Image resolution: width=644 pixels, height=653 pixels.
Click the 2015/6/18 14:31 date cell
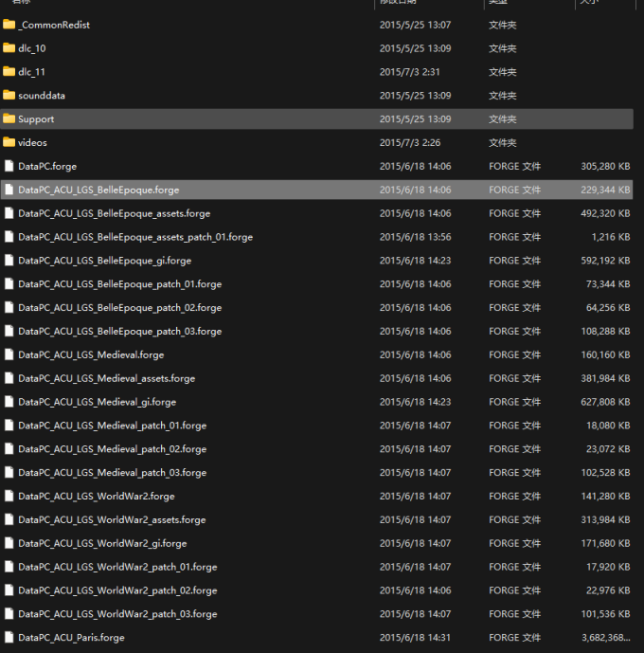[415, 638]
